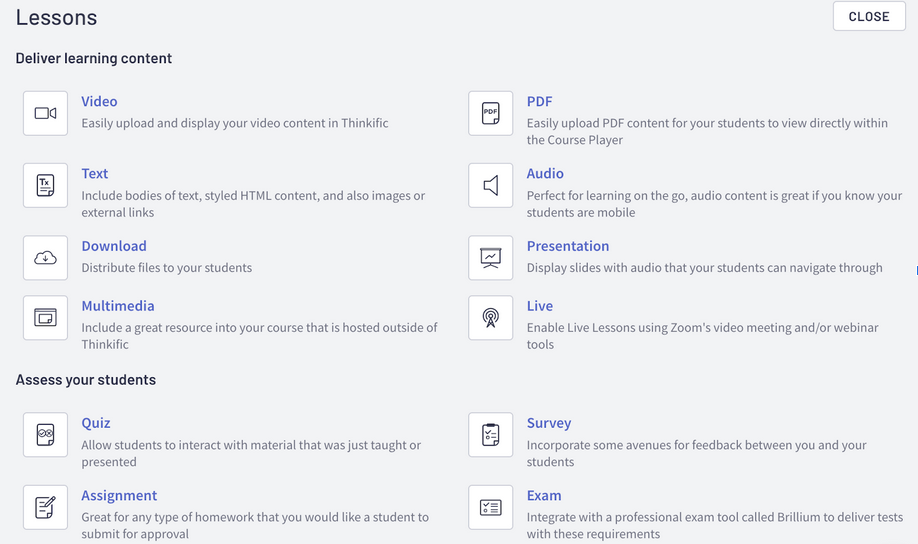Click the Download title link

(x=114, y=246)
